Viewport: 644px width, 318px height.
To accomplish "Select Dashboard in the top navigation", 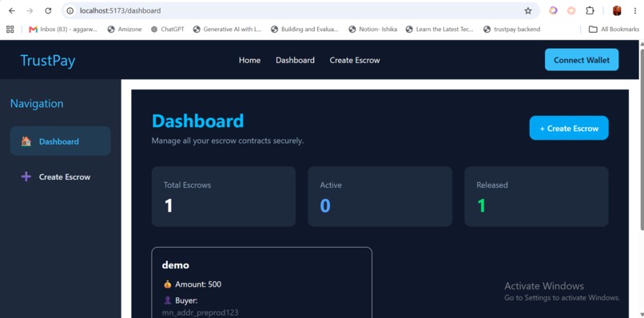I will click(295, 60).
